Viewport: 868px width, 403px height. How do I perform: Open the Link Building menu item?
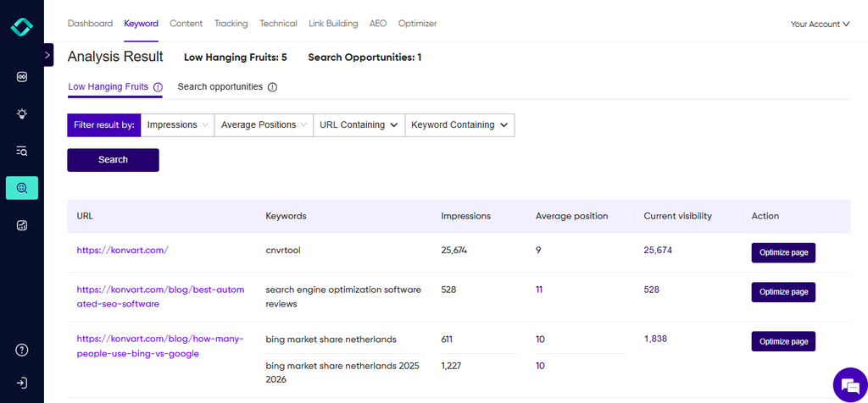[333, 23]
